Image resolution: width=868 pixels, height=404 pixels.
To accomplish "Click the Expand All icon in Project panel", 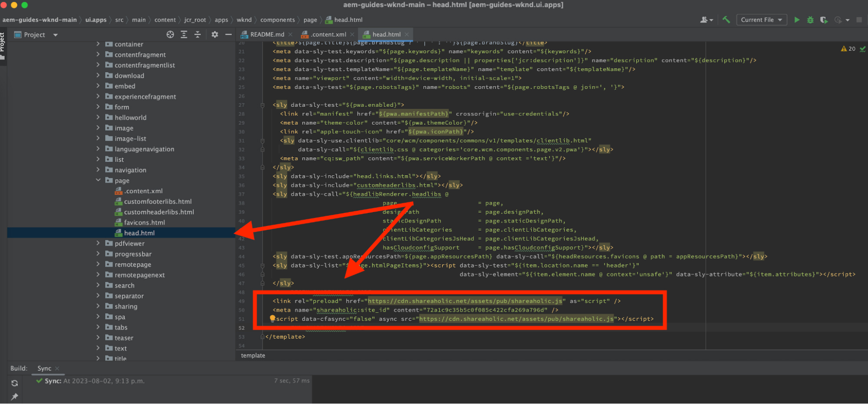I will pyautogui.click(x=184, y=34).
